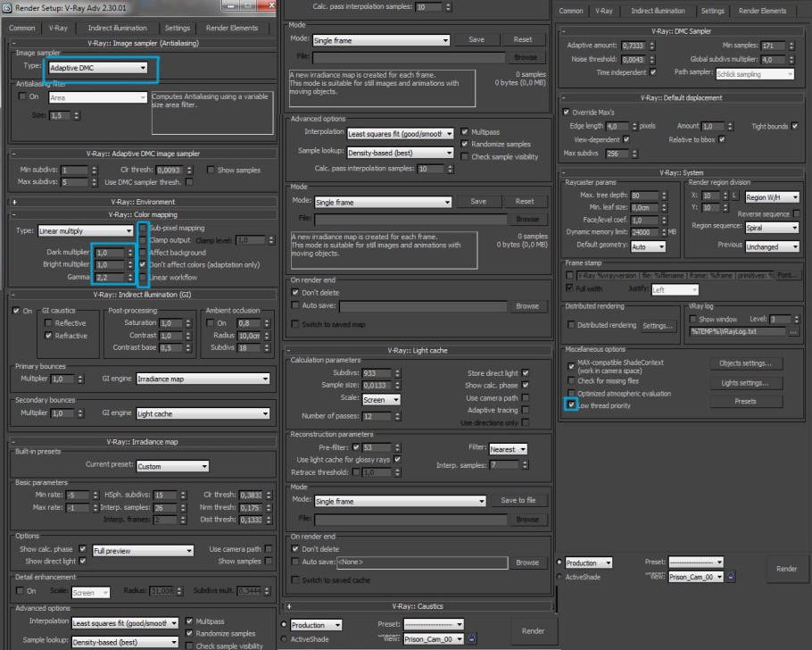Expand the V-Ray:: Environment rollout plus sign
812x650 pixels.
[14, 202]
